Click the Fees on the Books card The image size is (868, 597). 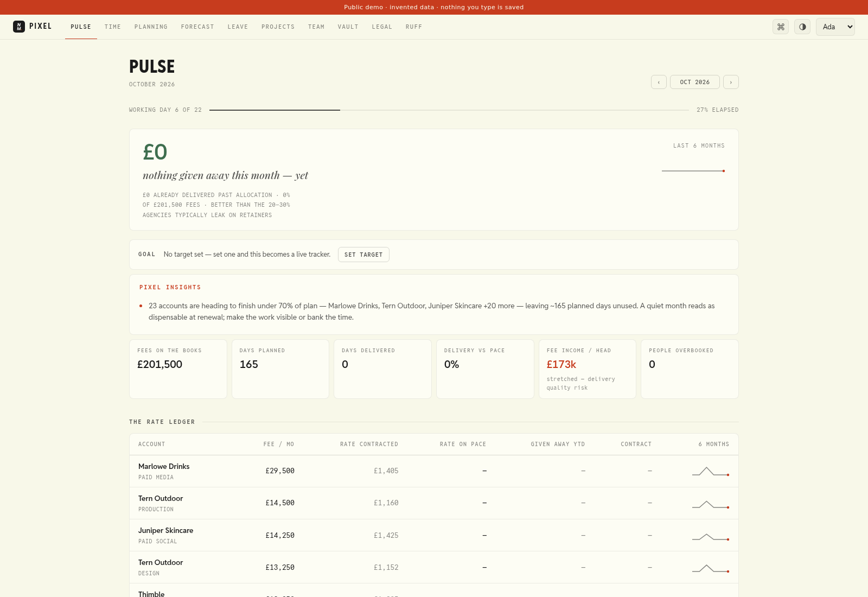point(178,369)
